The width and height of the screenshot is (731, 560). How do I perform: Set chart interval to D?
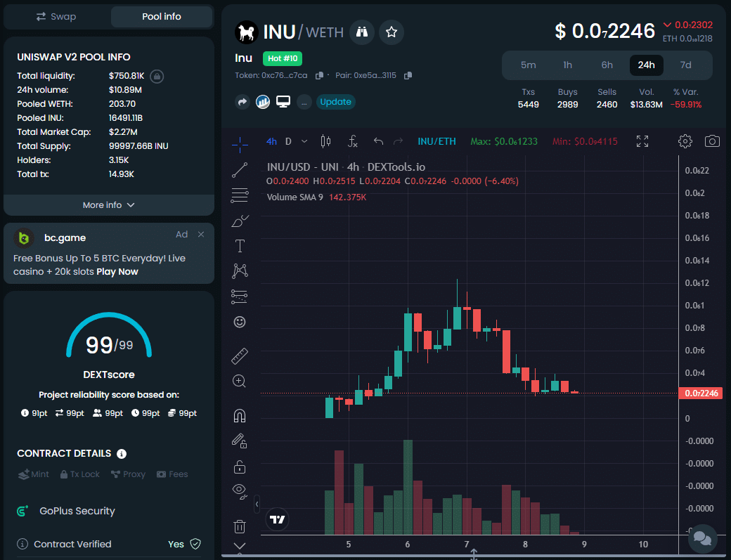[x=289, y=141]
